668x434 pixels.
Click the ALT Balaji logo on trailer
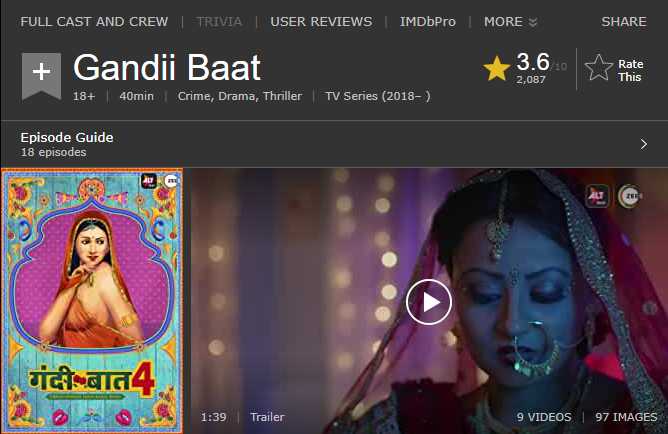click(596, 196)
